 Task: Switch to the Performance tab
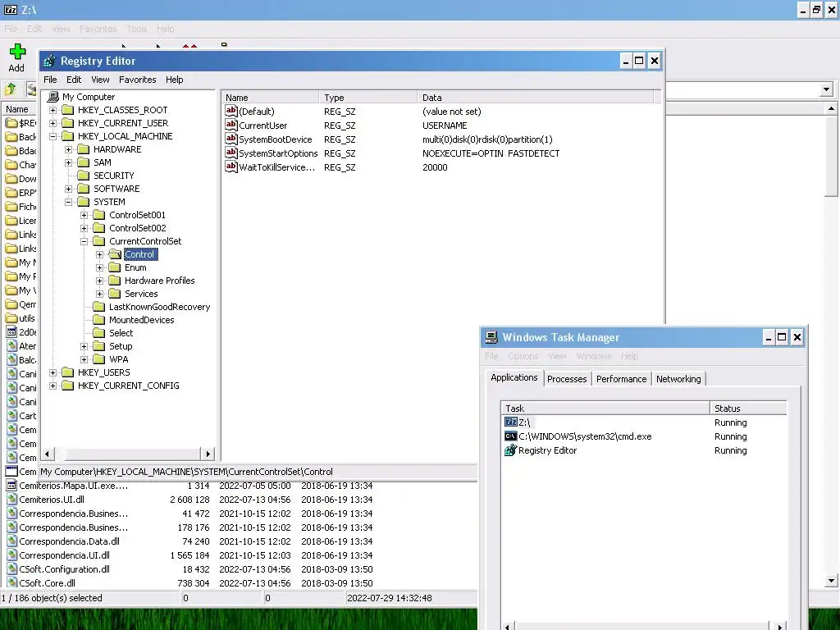[x=622, y=379]
